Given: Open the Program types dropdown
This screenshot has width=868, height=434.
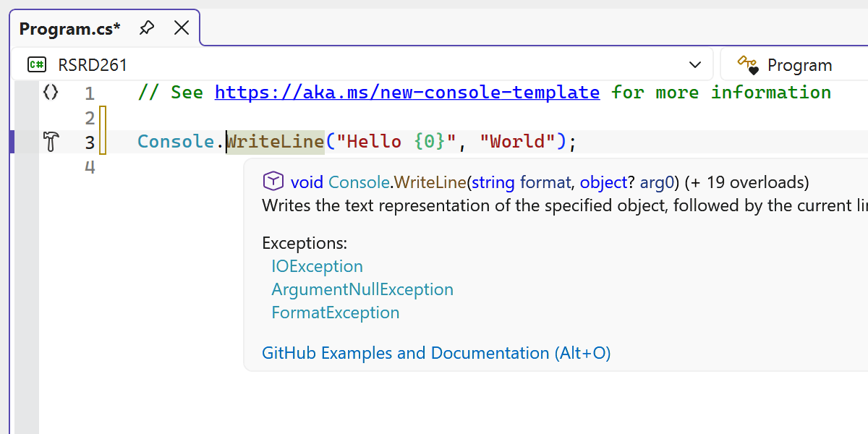Looking at the screenshot, I should [x=799, y=65].
